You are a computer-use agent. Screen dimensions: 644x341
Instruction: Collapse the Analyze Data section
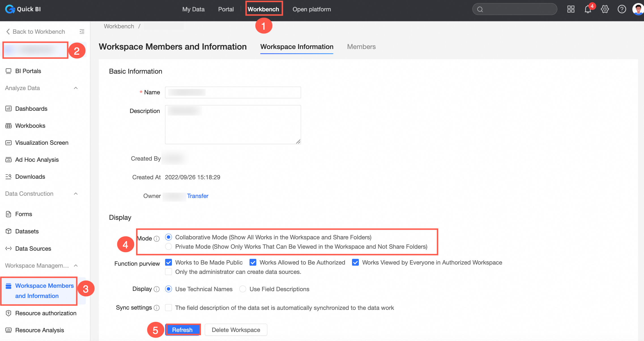[76, 88]
